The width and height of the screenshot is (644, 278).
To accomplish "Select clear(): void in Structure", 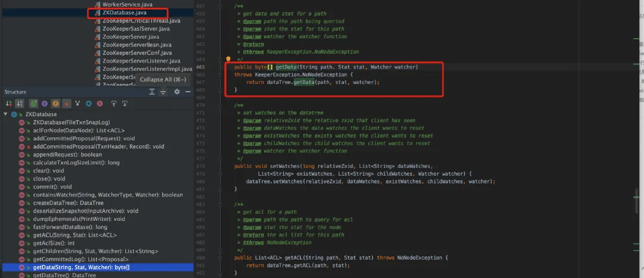I will coord(48,171).
